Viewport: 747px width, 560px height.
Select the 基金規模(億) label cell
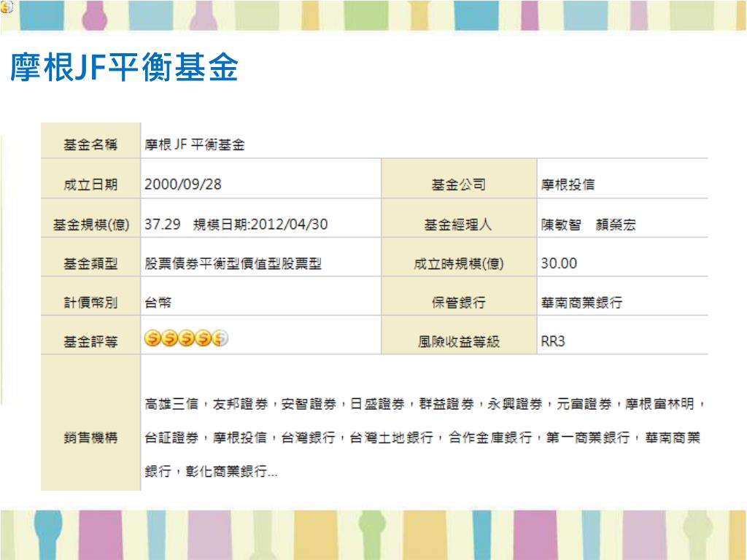coord(90,218)
